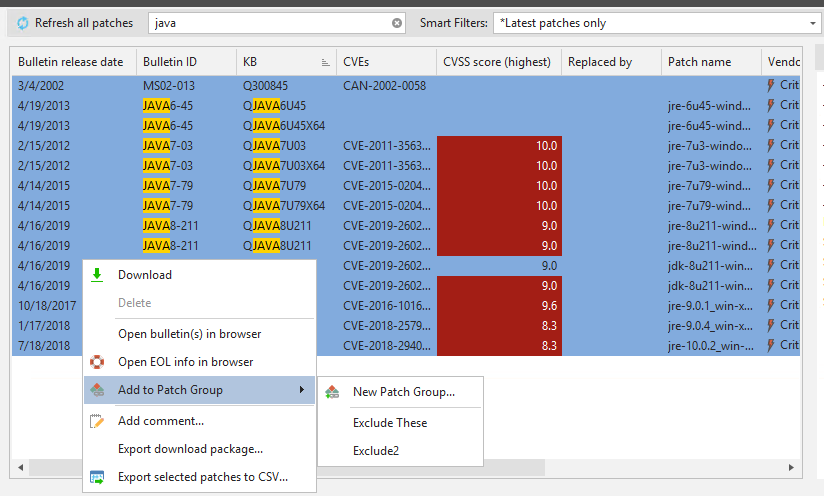Select the Exclude These patch group
The image size is (824, 496).
click(x=390, y=423)
